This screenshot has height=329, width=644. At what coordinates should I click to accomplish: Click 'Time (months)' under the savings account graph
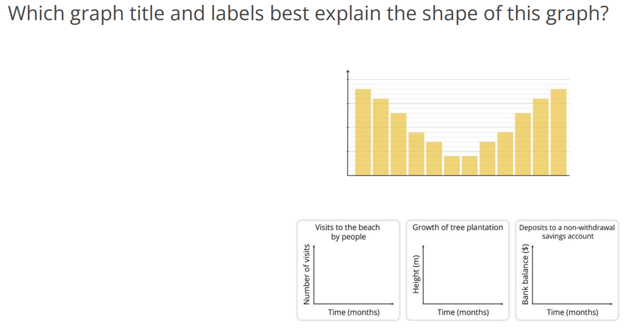(573, 312)
